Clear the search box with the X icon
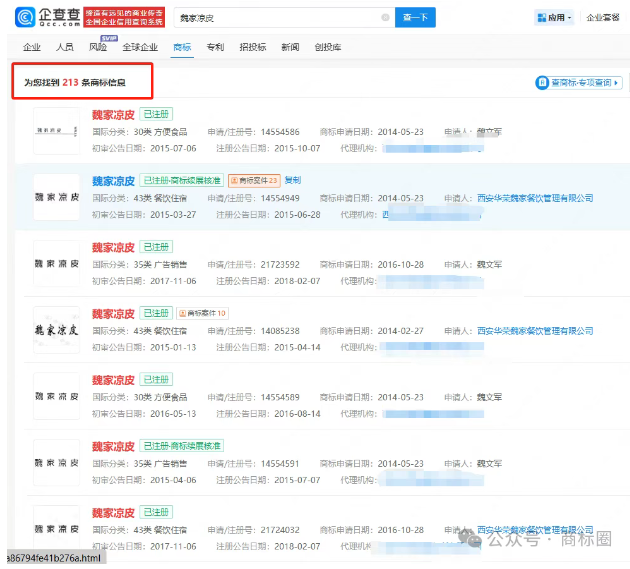The width and height of the screenshot is (630, 569). click(386, 18)
